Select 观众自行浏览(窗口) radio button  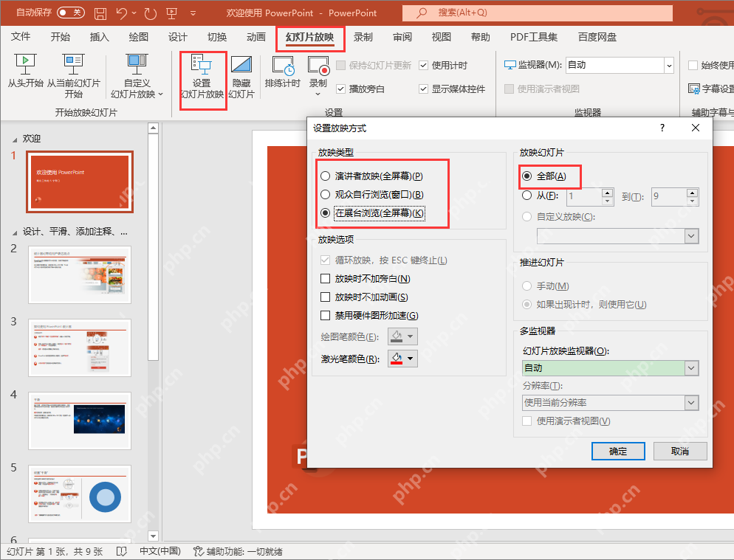click(326, 195)
